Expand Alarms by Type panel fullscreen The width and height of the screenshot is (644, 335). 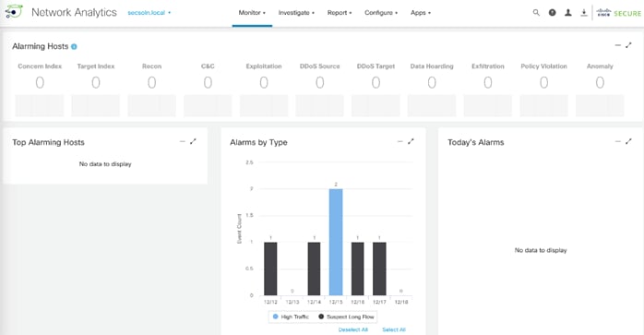pyautogui.click(x=411, y=141)
